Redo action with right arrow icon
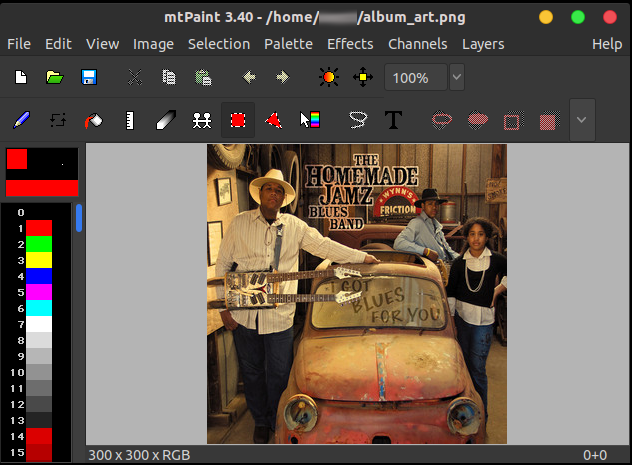The image size is (632, 465). pyautogui.click(x=283, y=77)
